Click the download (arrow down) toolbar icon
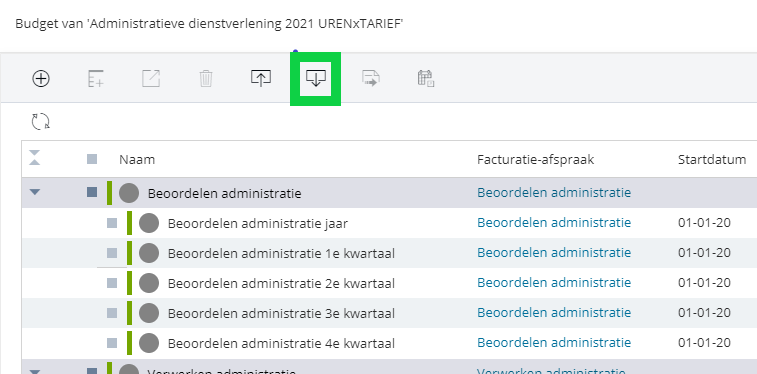 click(x=316, y=78)
